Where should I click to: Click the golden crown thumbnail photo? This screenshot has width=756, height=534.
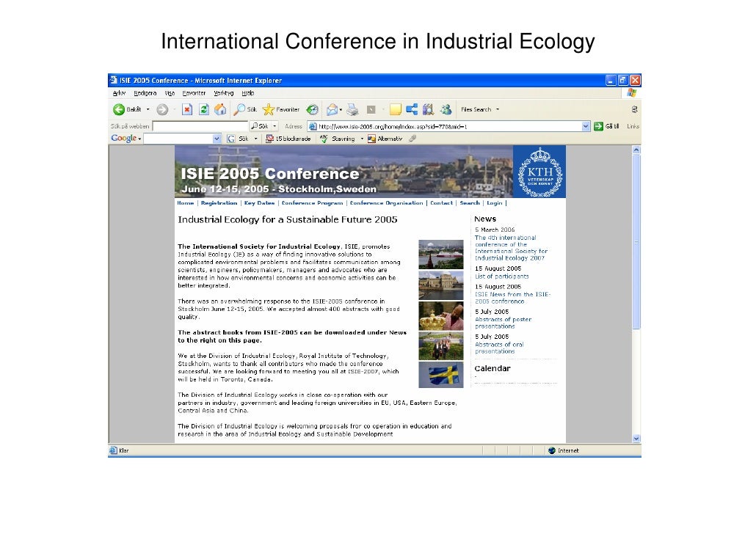440,316
